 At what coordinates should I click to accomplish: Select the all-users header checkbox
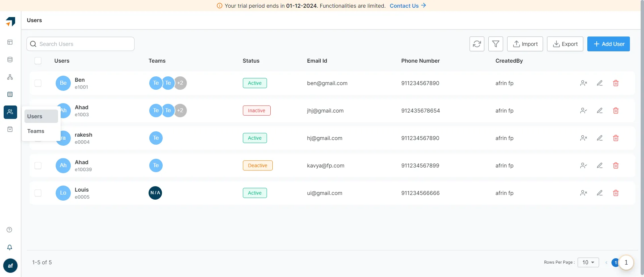pyautogui.click(x=38, y=61)
